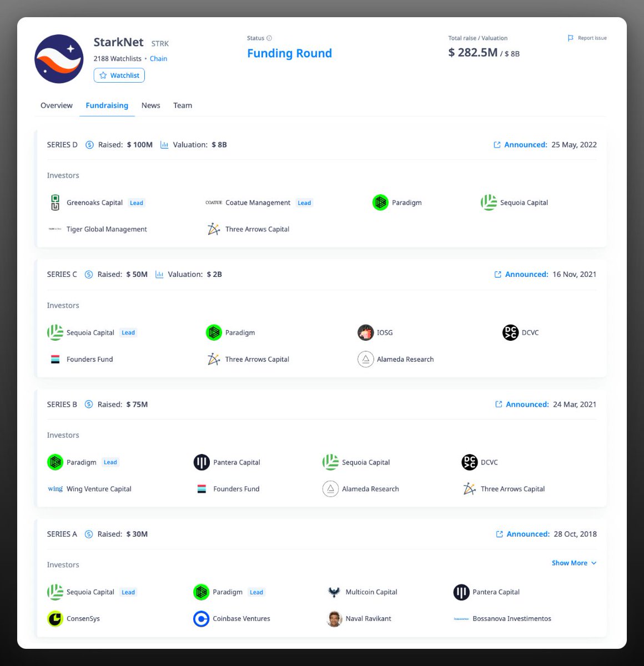
Task: Click Bossanova Investimentos logo
Action: pyautogui.click(x=461, y=619)
